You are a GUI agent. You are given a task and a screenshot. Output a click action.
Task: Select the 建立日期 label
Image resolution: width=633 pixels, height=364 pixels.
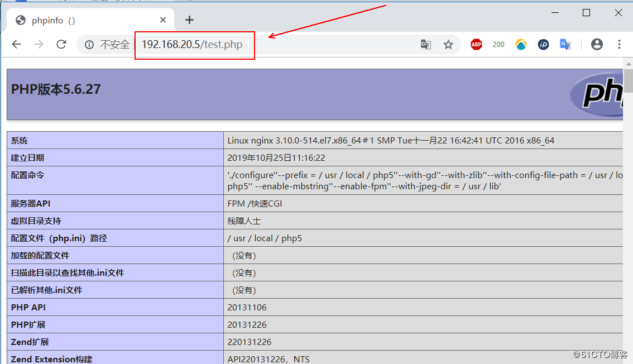pyautogui.click(x=27, y=158)
